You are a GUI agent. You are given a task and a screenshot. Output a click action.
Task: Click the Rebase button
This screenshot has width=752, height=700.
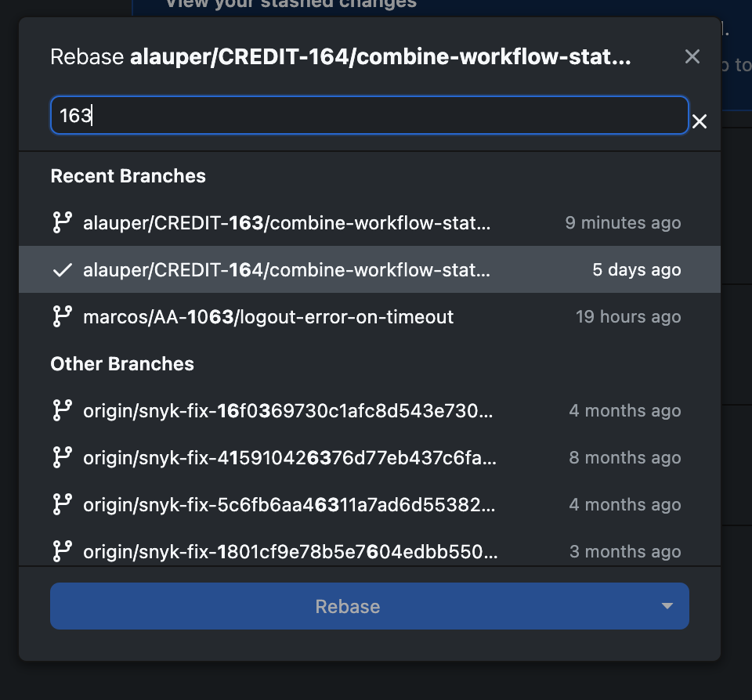click(346, 605)
